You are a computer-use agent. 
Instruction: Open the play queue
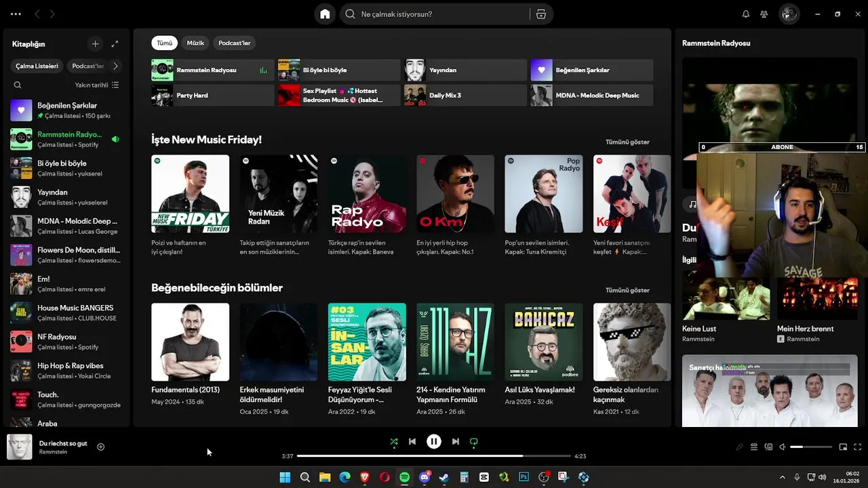[754, 447]
